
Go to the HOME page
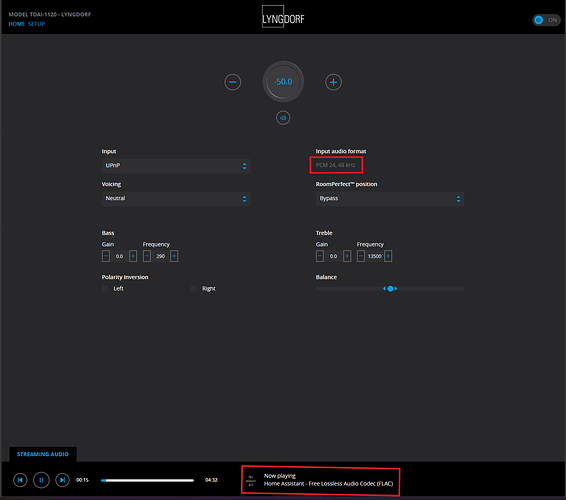point(17,24)
